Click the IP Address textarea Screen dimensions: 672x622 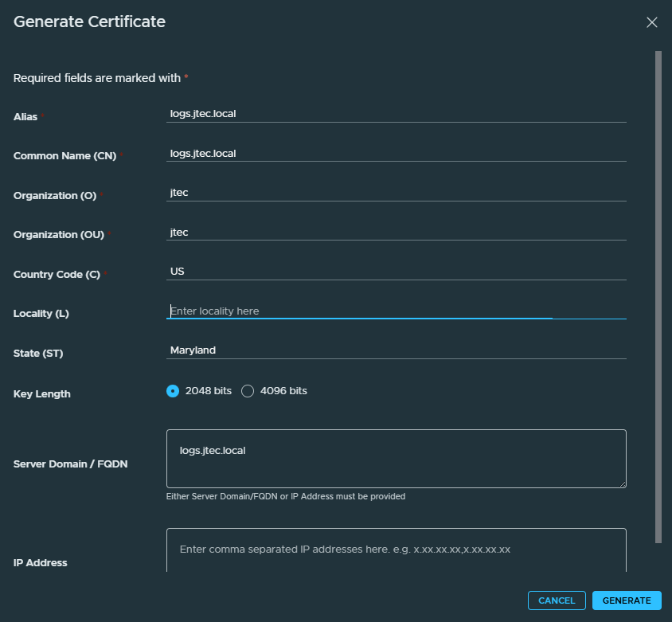(x=396, y=550)
